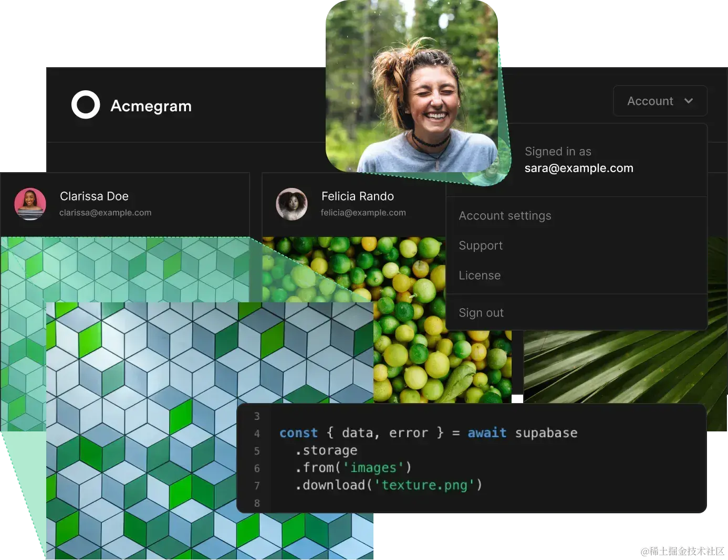Click the const keyword in code
The height and width of the screenshot is (560, 728).
click(x=298, y=433)
